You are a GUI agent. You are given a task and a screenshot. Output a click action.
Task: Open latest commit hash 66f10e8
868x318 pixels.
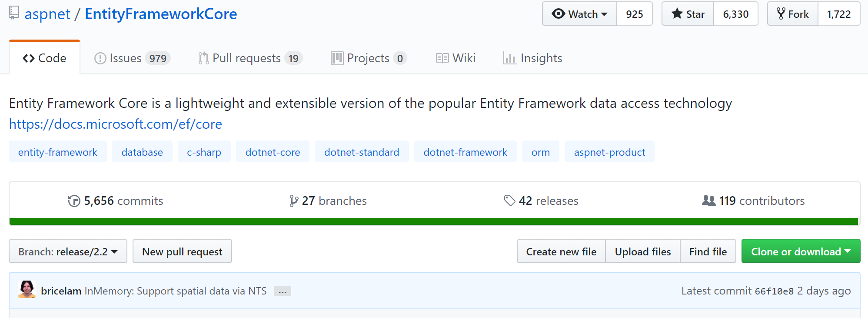coord(774,291)
